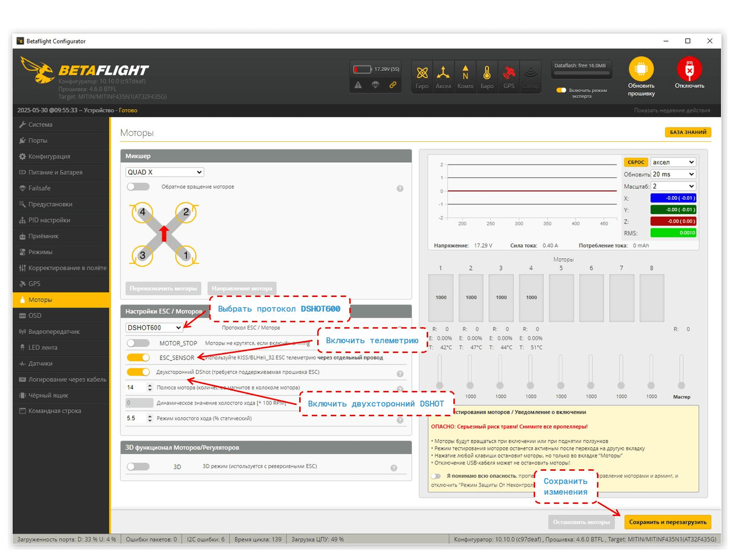Click motor 2 in mixer diagram

(x=186, y=212)
